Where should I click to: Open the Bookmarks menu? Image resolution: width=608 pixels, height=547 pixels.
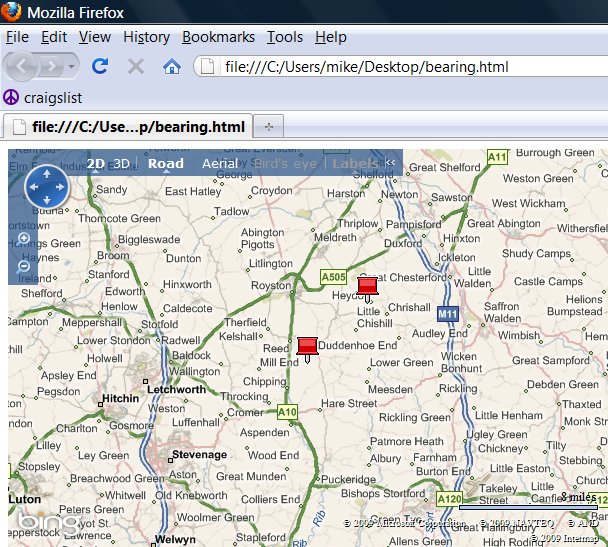tap(218, 37)
